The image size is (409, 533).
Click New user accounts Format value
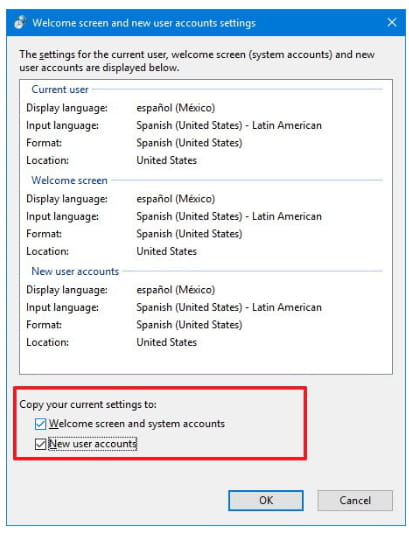pos(189,325)
